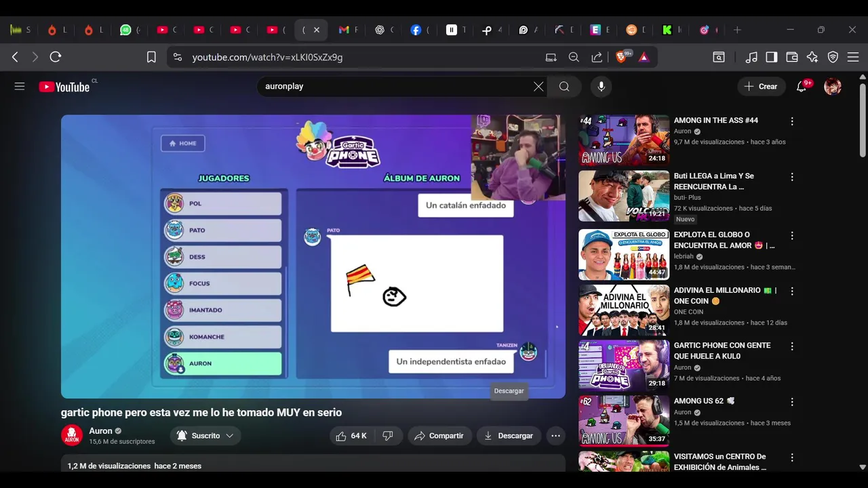
Task: Open the tab search icon in the toolbar
Action: (719, 57)
